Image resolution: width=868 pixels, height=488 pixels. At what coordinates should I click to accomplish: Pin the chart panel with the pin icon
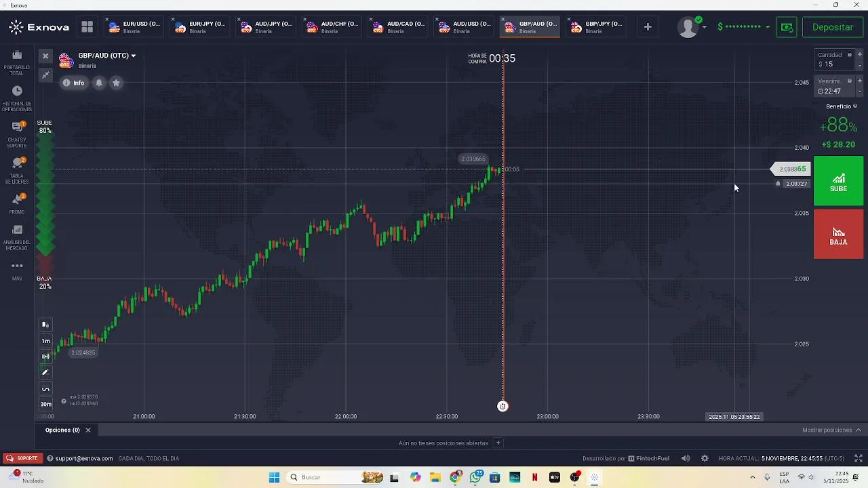click(x=45, y=75)
